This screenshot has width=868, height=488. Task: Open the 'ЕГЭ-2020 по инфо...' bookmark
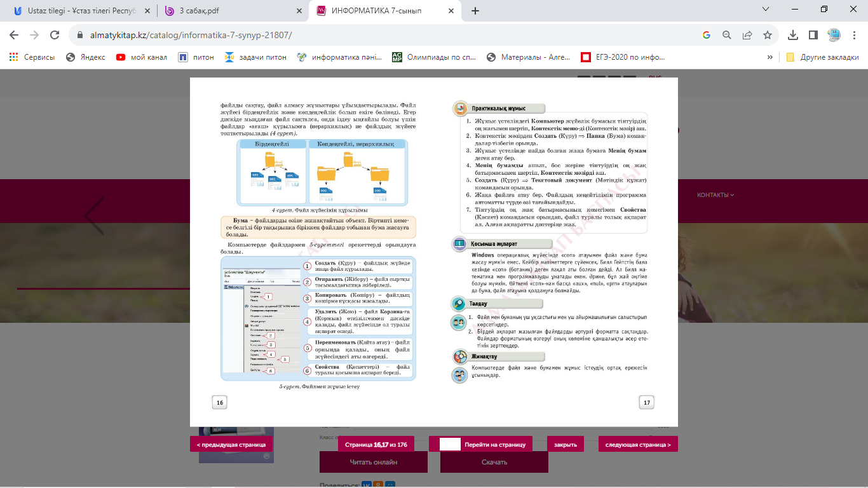(x=623, y=57)
